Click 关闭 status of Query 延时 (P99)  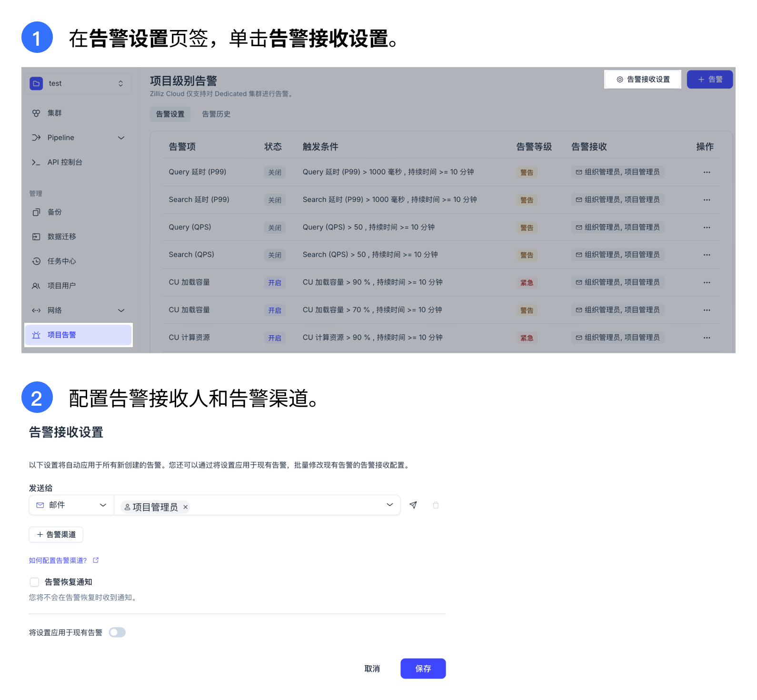[275, 172]
